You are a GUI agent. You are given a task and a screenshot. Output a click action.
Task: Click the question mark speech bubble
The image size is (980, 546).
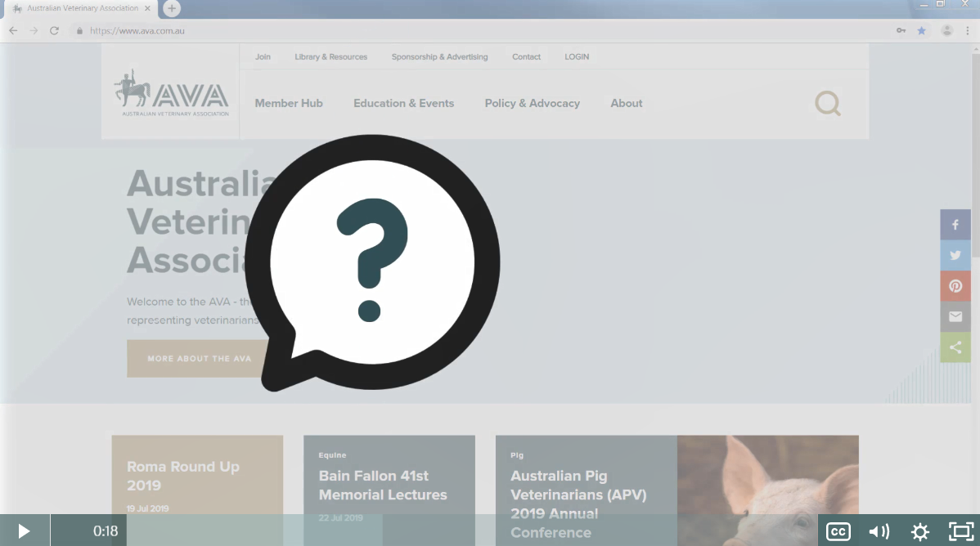372,262
